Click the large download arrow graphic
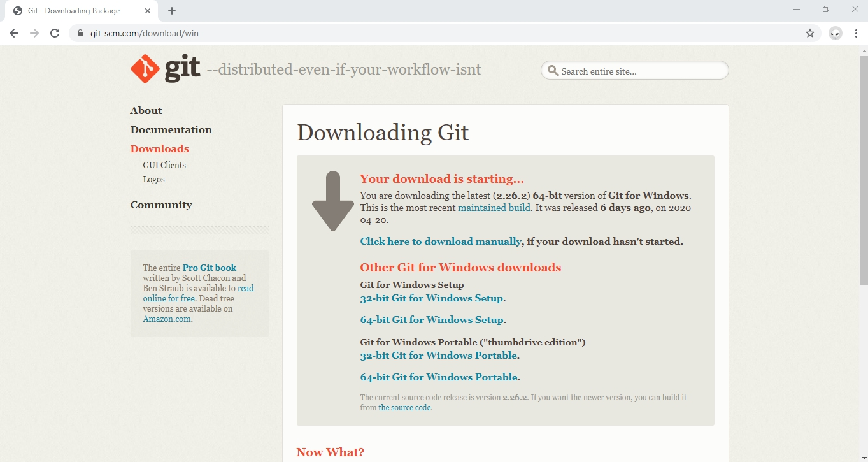 [332, 201]
